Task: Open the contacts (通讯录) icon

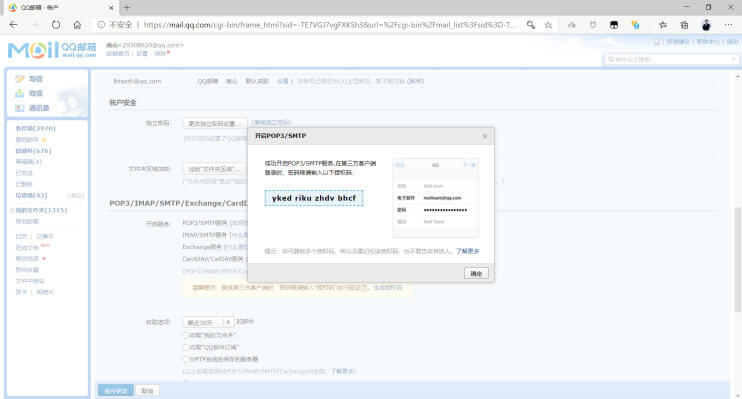Action: pos(19,108)
